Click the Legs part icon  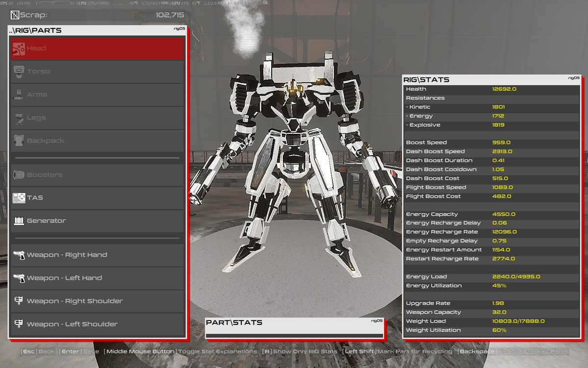pyautogui.click(x=19, y=118)
